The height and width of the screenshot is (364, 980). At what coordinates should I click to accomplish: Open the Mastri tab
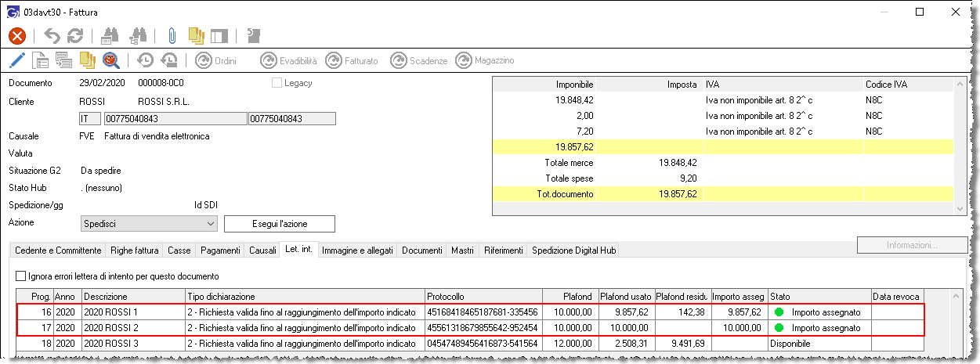[x=463, y=250]
